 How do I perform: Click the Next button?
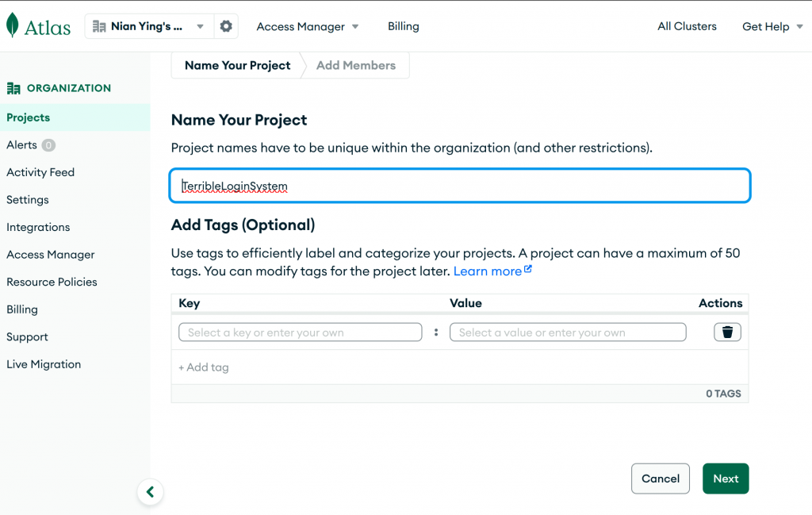[x=725, y=478]
